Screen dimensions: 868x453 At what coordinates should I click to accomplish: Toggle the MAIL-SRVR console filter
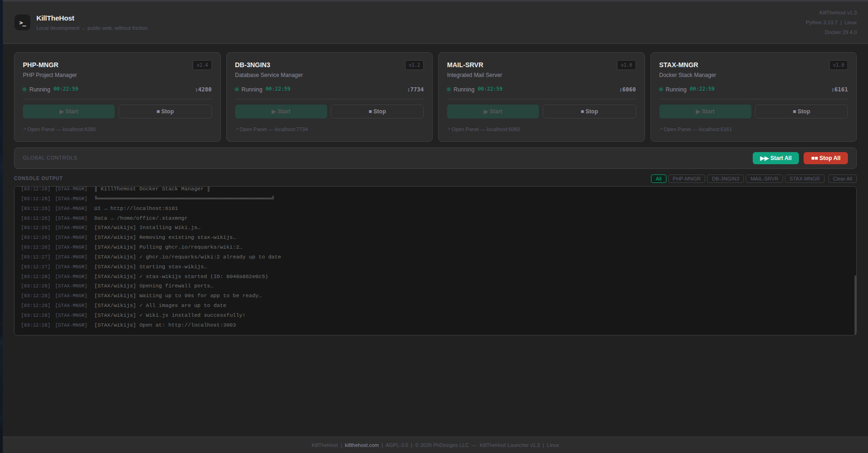pos(764,179)
